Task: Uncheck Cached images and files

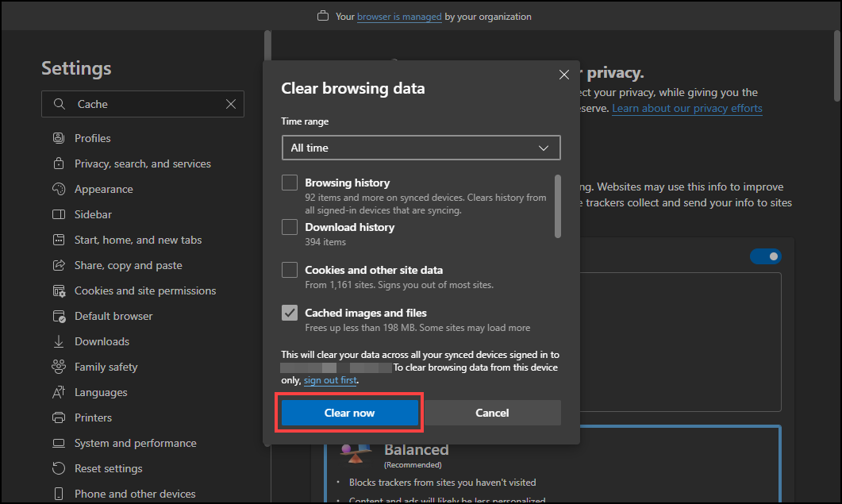Action: (290, 313)
